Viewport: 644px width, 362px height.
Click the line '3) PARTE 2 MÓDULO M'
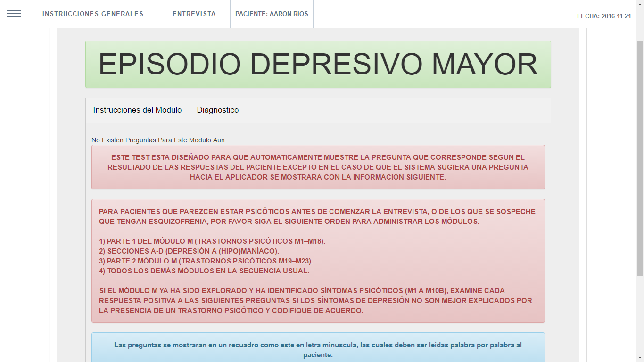(x=206, y=261)
